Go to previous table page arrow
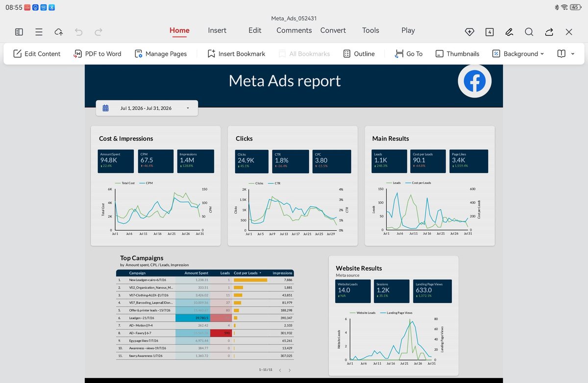This screenshot has width=588, height=383. pos(280,370)
